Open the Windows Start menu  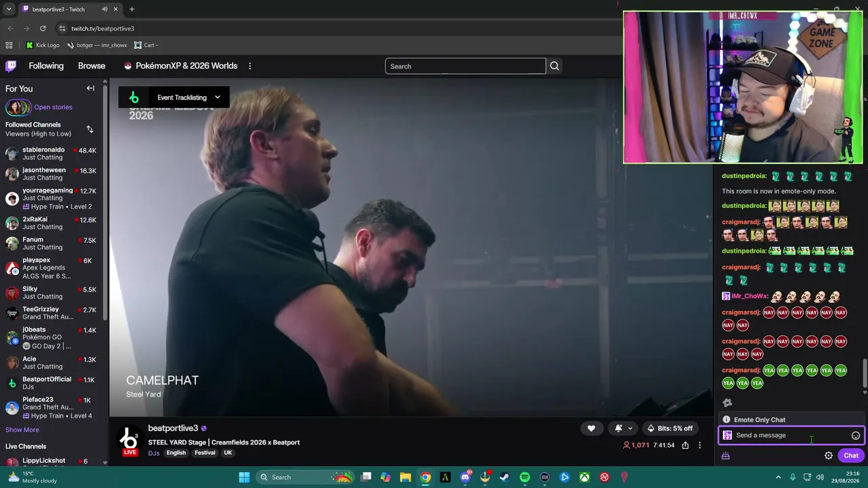click(x=244, y=477)
